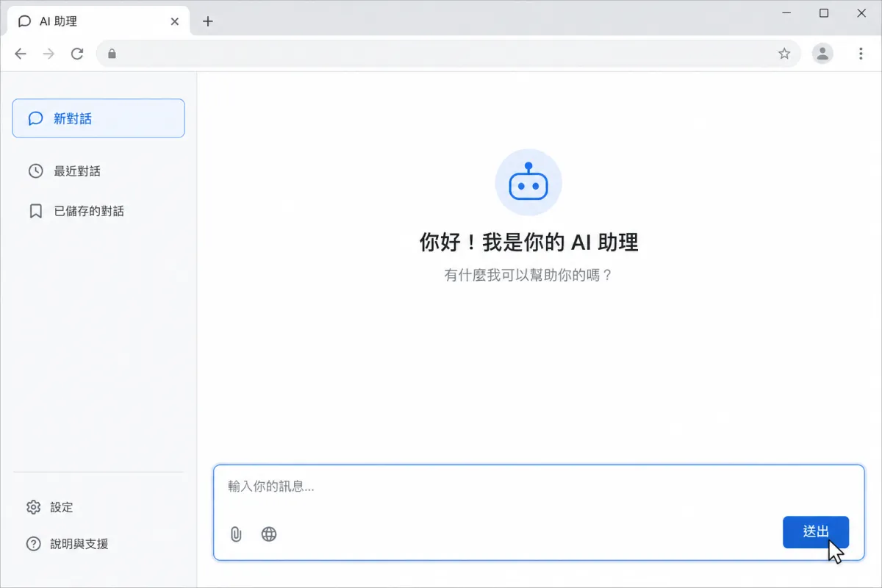882x588 pixels.
Task: Click the blue 送出 send button
Action: (x=816, y=532)
